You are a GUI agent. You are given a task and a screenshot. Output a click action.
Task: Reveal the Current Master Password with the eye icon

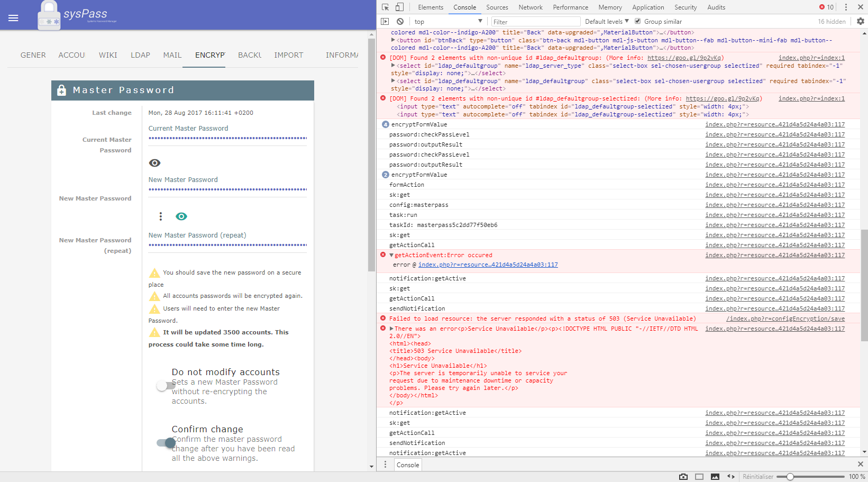tap(154, 163)
